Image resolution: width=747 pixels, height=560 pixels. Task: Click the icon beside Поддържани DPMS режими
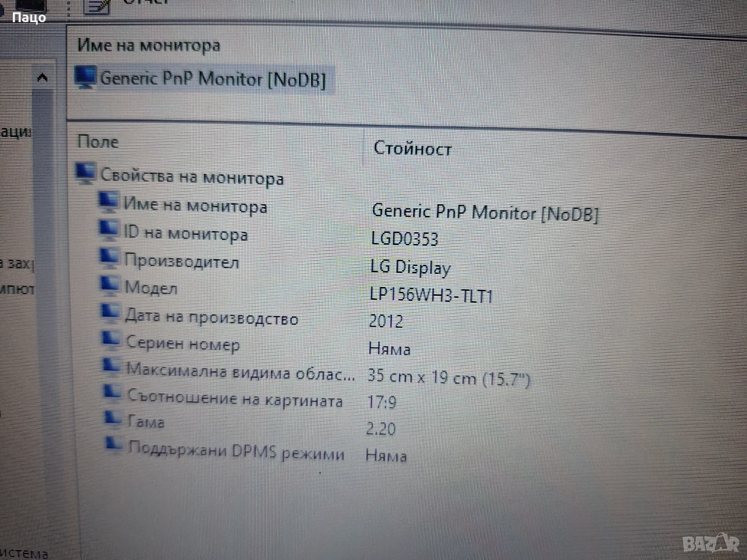point(114,446)
